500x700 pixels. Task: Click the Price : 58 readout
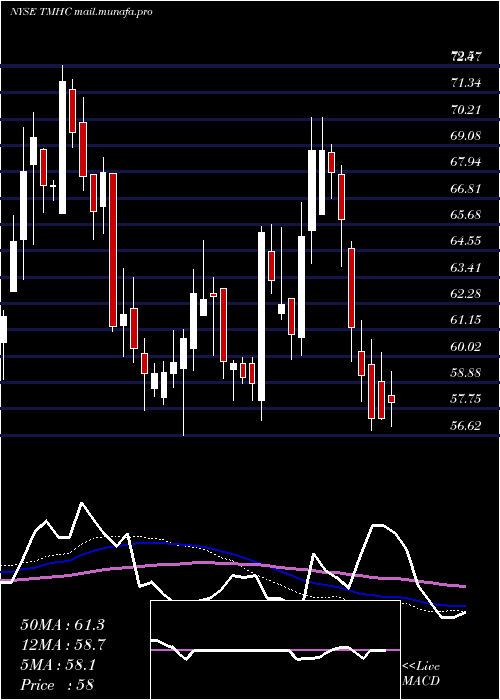(x=57, y=685)
